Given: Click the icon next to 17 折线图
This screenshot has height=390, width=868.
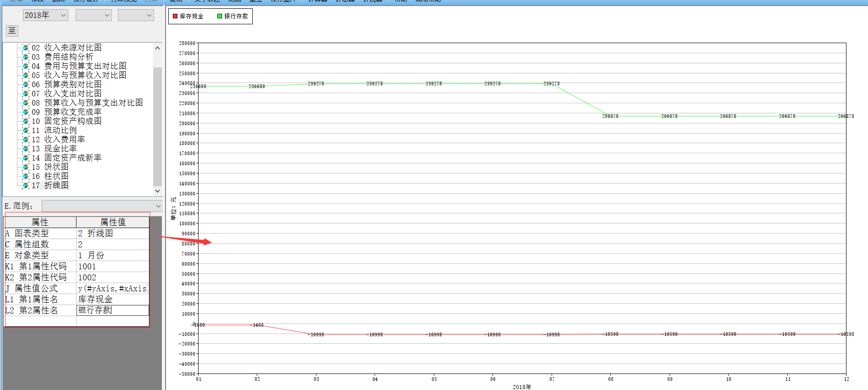Looking at the screenshot, I should point(26,185).
